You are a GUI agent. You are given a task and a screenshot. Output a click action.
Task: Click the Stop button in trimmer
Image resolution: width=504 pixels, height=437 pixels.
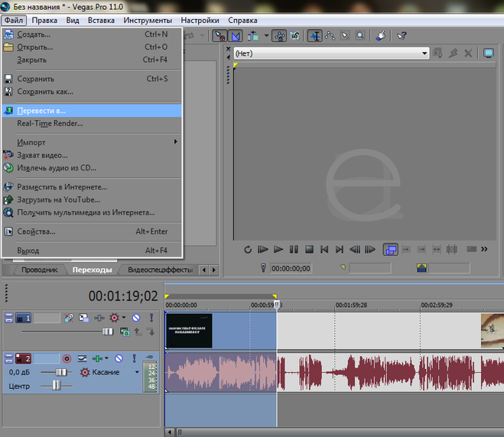(309, 250)
